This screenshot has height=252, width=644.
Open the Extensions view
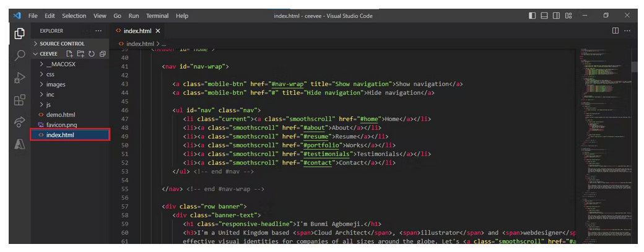20,100
